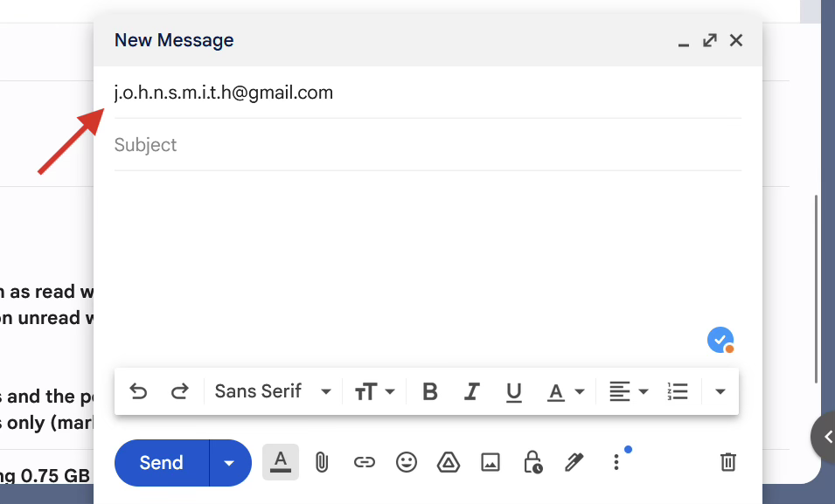
Task: Discard the draft with the trash icon
Action: [727, 462]
